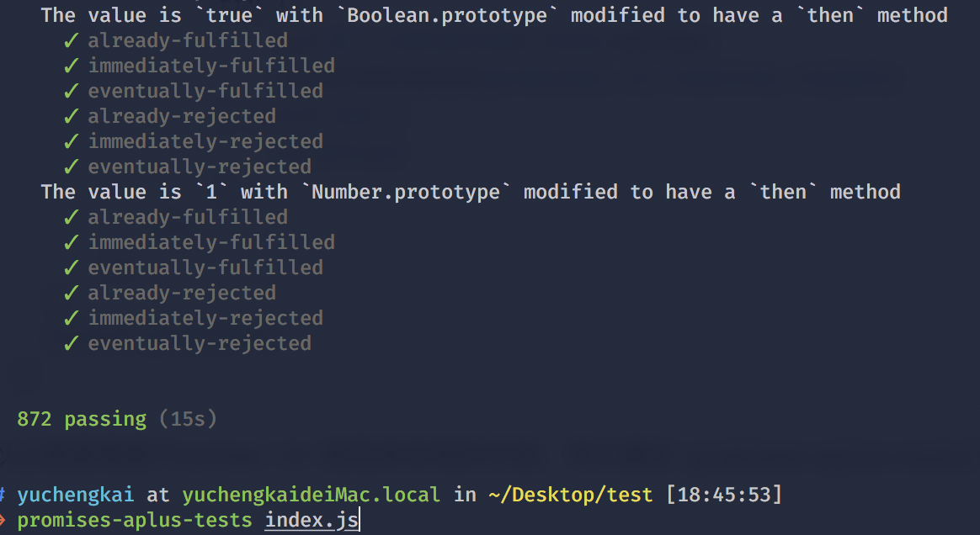Click the [18:45:53] timestamp
Viewport: 980px width, 535px height.
tap(724, 495)
